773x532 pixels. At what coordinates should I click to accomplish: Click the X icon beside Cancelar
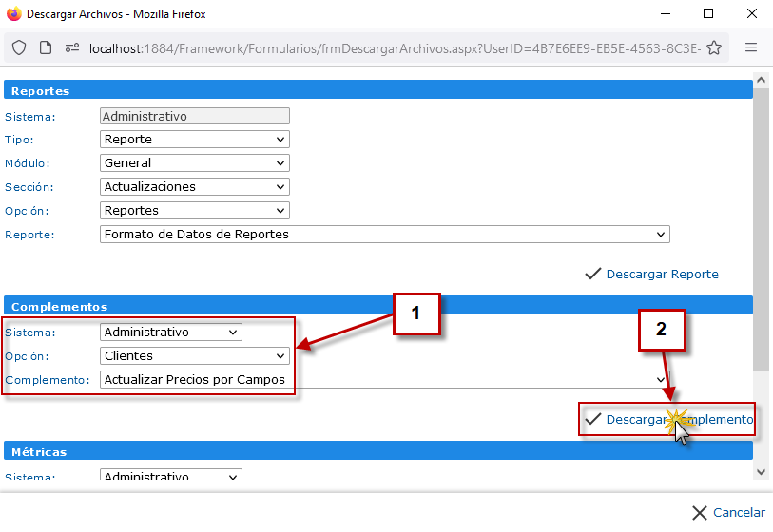(700, 513)
